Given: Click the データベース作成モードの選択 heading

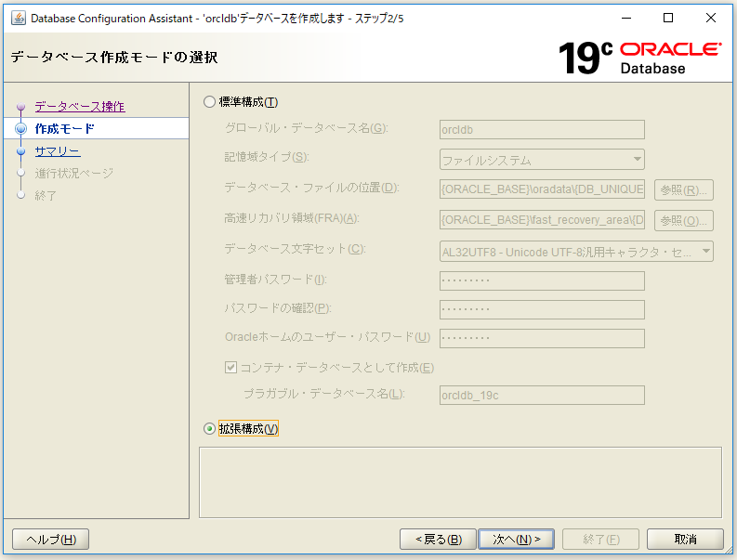Looking at the screenshot, I should pos(114,58).
